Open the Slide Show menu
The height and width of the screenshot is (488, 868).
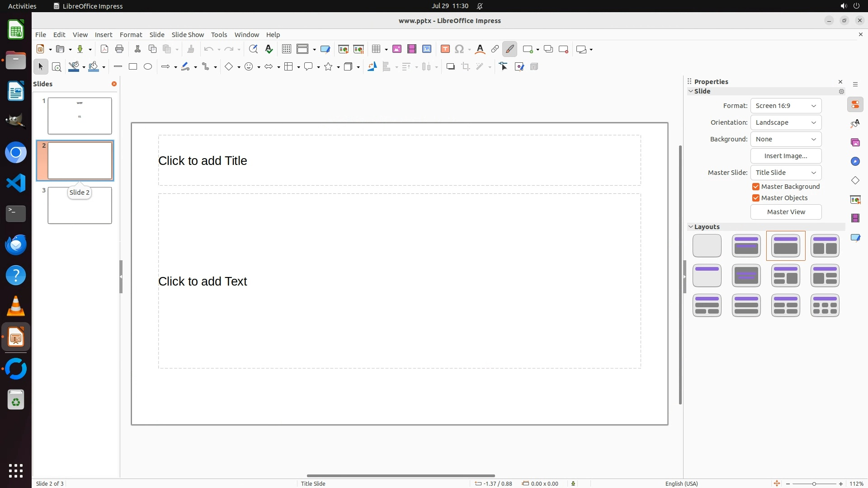pos(188,35)
